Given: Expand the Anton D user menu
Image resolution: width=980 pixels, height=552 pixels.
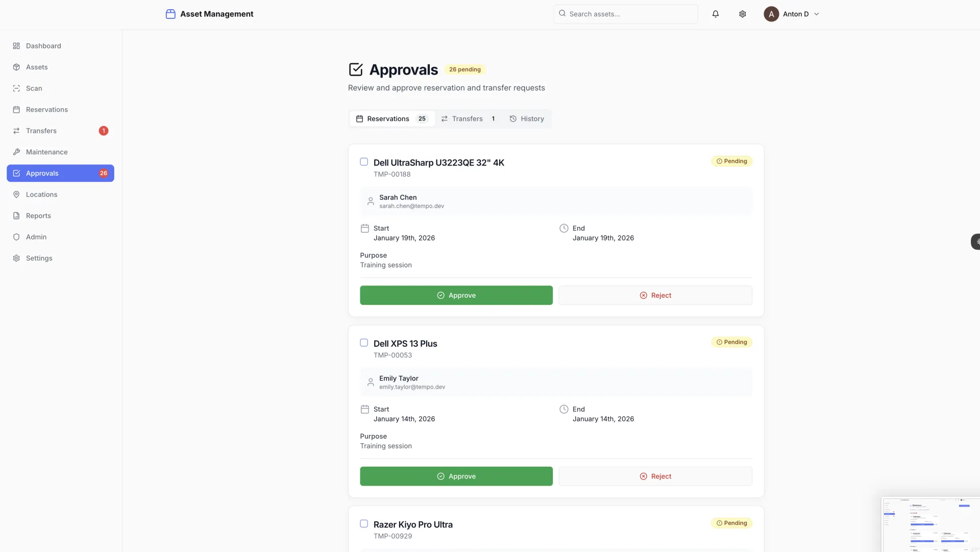Looking at the screenshot, I should [x=791, y=14].
